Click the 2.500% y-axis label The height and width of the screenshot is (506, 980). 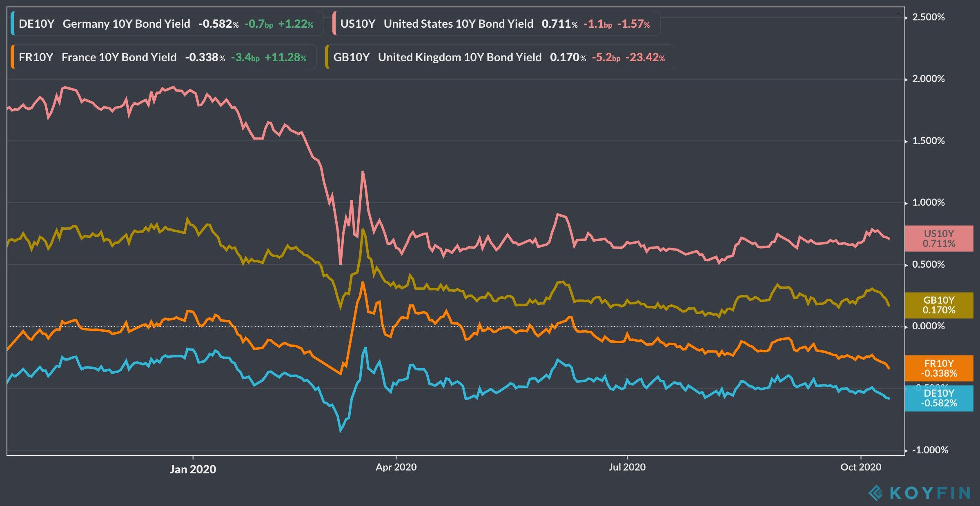(x=928, y=17)
